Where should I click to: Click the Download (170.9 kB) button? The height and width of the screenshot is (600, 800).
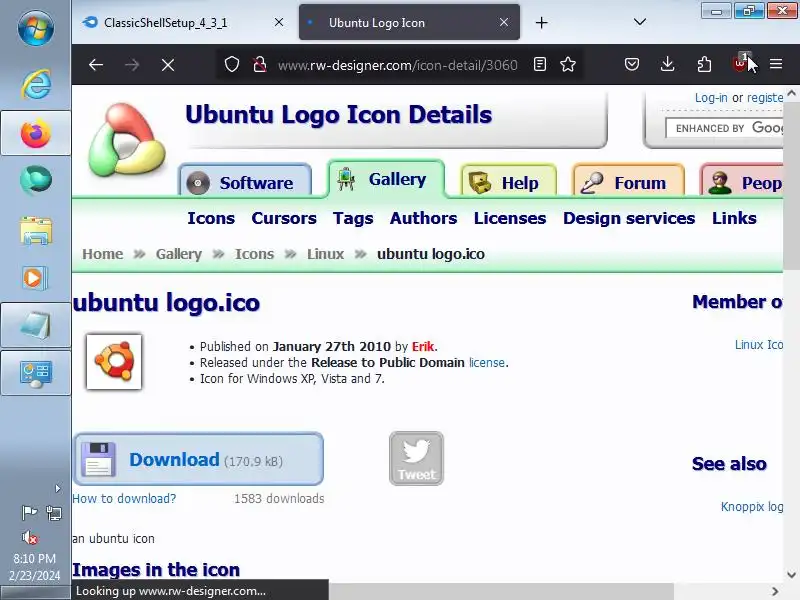[198, 459]
